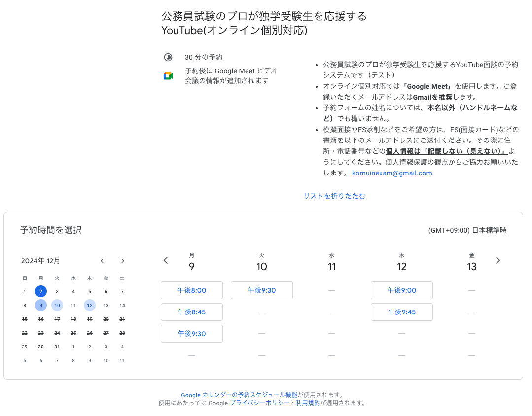
Task: Book Monday 午後9:30 slot
Action: click(192, 334)
